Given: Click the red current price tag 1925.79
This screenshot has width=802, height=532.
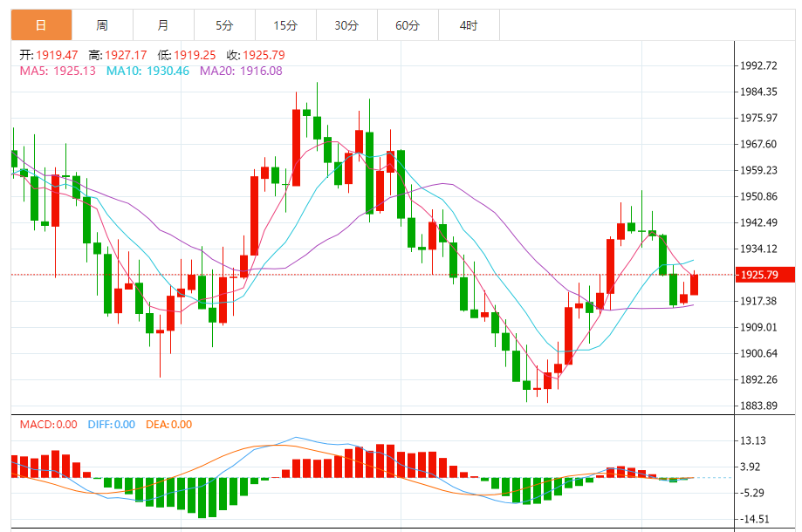Looking at the screenshot, I should [x=765, y=275].
